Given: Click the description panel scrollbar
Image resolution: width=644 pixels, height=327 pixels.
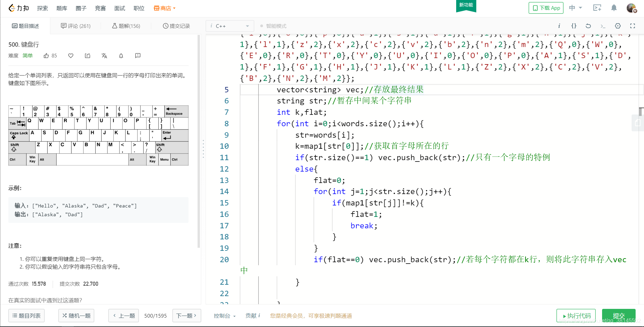Looking at the screenshot, I should [199, 141].
